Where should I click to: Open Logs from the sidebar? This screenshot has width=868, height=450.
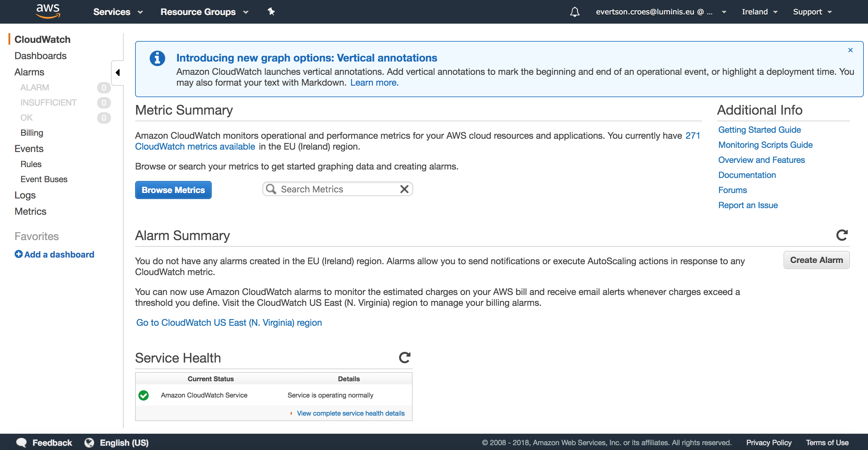(x=25, y=195)
